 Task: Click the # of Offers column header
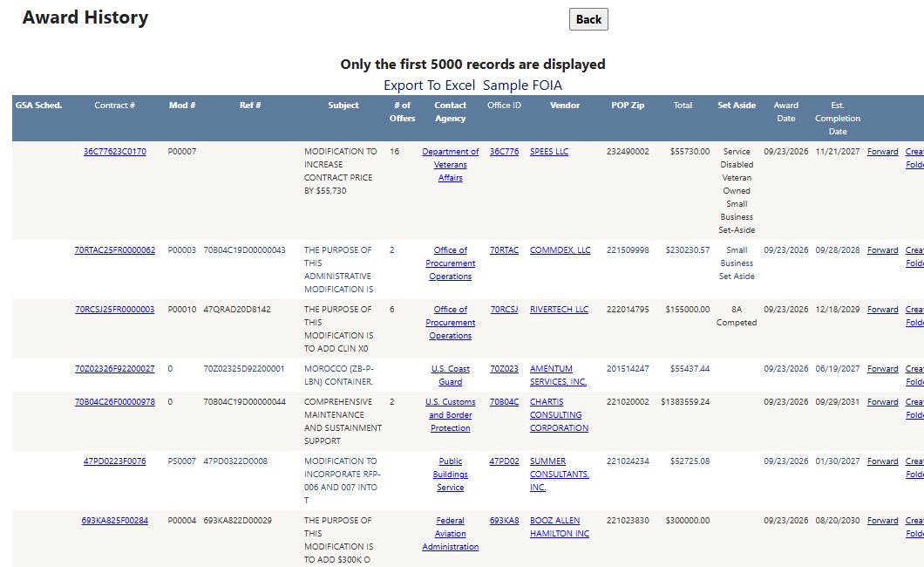point(403,112)
